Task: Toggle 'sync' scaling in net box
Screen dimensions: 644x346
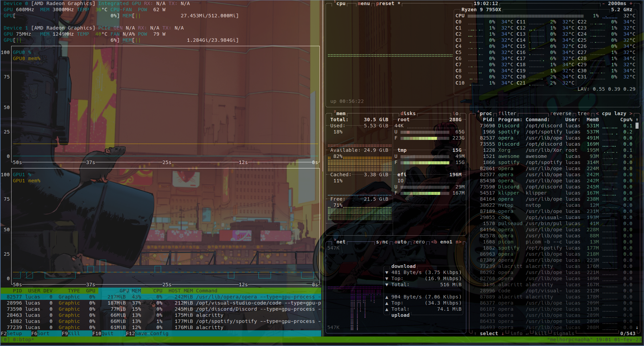Action: (382, 242)
